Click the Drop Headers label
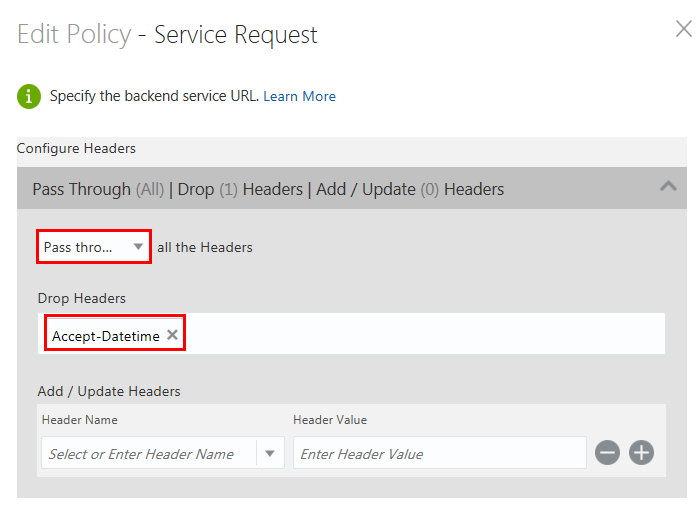The image size is (700, 506). pyautogui.click(x=82, y=298)
